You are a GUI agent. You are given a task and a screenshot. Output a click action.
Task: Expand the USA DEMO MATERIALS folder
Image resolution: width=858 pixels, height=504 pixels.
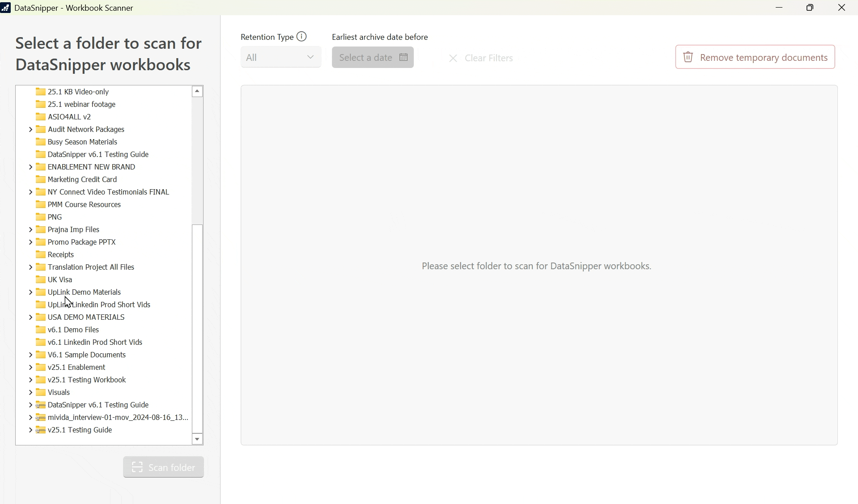[30, 317]
